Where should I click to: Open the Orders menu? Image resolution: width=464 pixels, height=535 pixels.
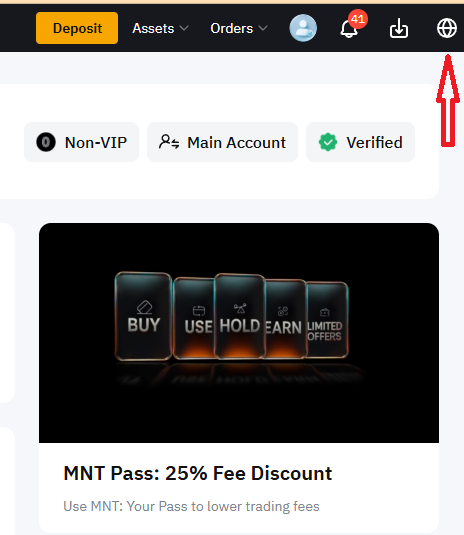pyautogui.click(x=239, y=28)
